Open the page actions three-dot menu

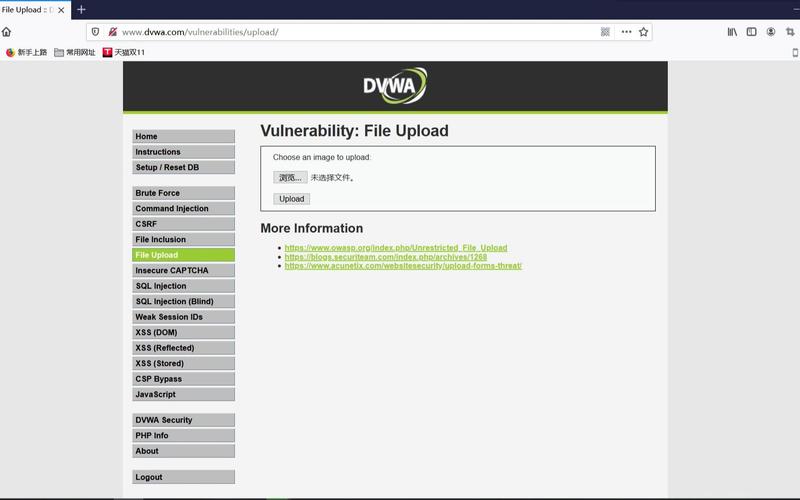point(627,32)
